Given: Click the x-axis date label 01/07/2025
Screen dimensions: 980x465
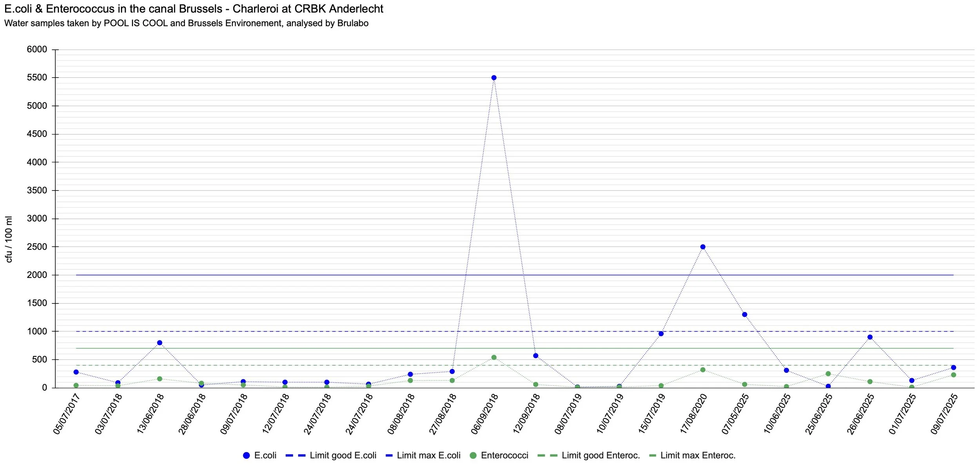Looking at the screenshot, I should [x=902, y=414].
